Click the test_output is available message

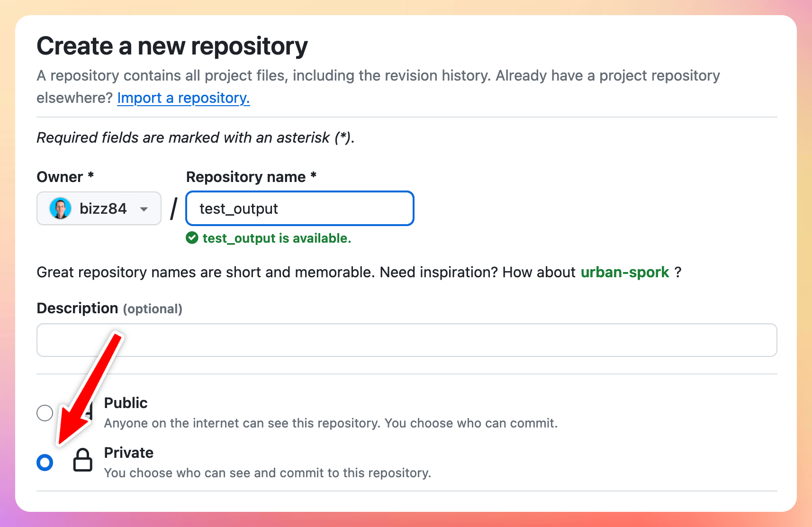coord(276,238)
